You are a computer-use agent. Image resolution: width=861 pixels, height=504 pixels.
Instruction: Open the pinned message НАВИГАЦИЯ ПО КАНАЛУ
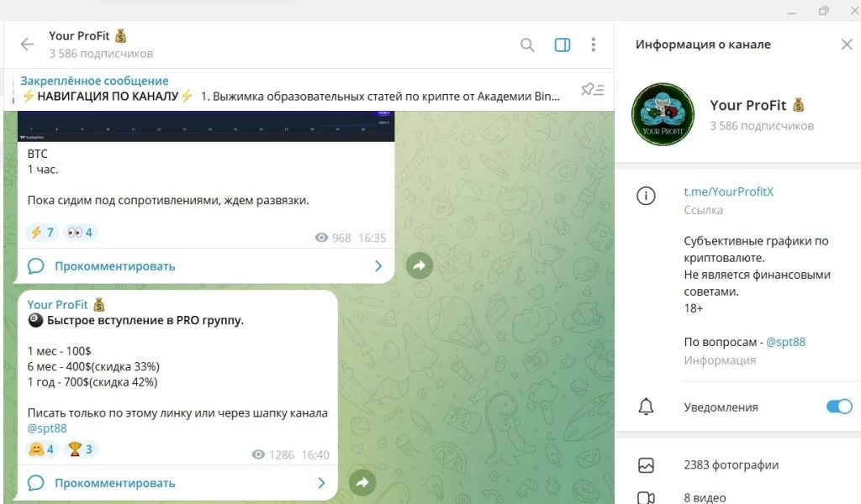point(290,89)
